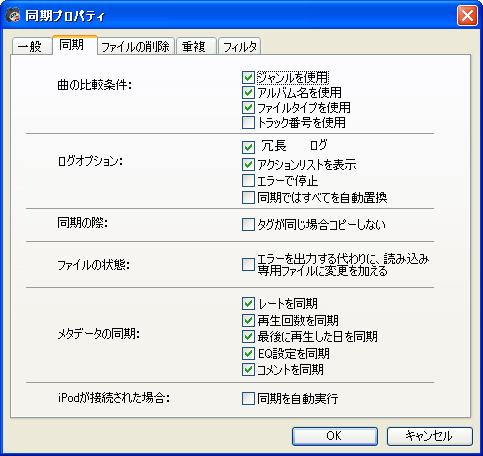Open the ファイルの削除 tab
This screenshot has width=483, height=456.
tap(135, 46)
